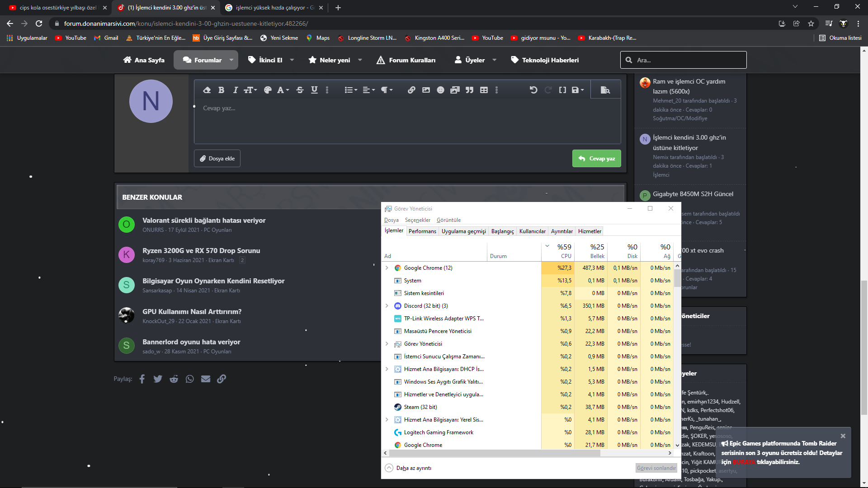Screen dimensions: 868x488
Task: Collapse Task Manager to fewer details
Action: [x=408, y=468]
